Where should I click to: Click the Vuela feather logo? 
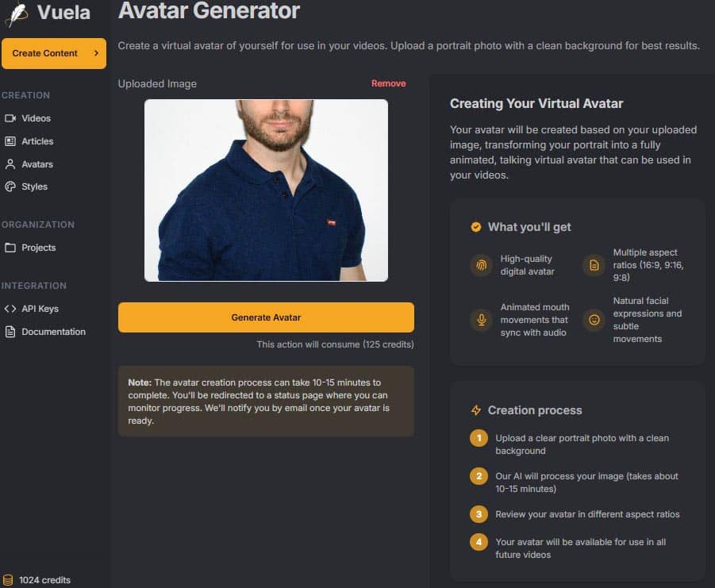coord(17,13)
